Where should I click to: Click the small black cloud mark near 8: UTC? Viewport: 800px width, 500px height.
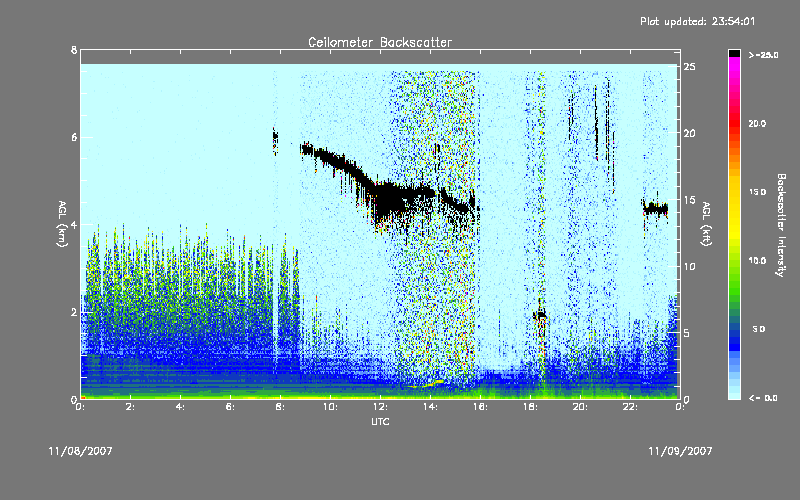275,139
